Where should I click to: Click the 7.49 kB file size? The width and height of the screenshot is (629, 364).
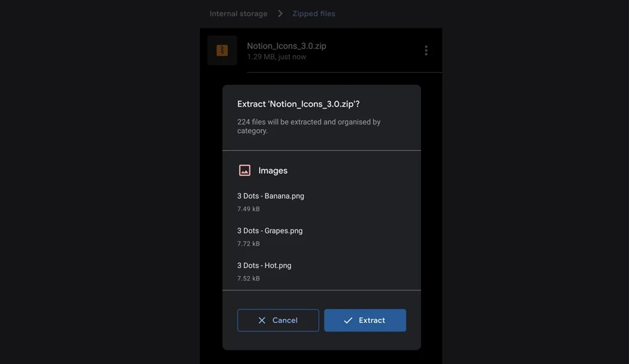pos(248,209)
